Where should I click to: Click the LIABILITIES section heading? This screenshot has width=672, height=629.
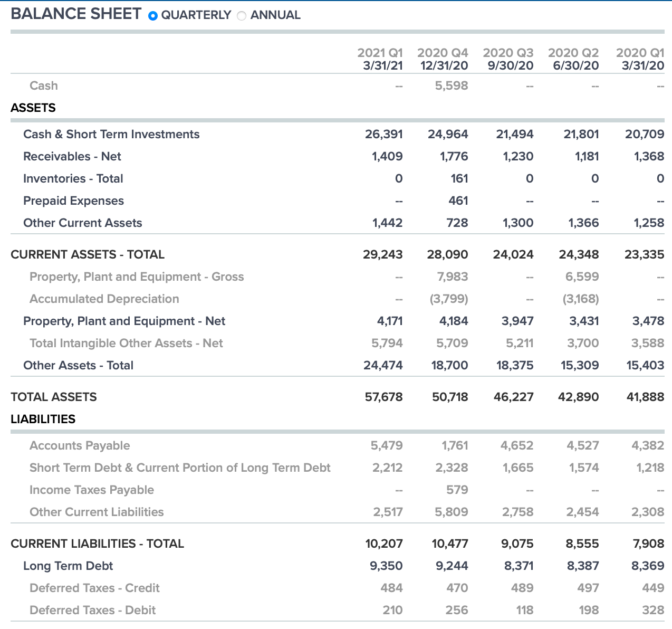point(43,419)
